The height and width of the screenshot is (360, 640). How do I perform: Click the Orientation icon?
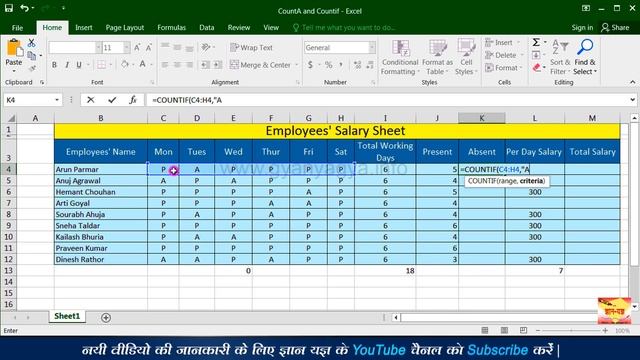pos(206,47)
